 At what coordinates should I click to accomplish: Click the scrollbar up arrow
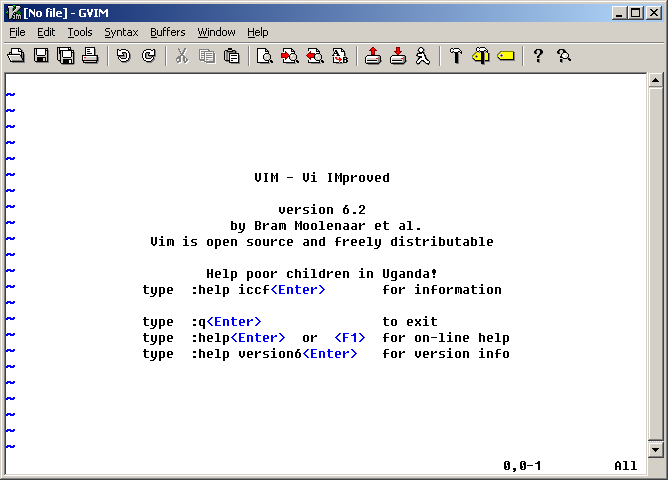[655, 80]
